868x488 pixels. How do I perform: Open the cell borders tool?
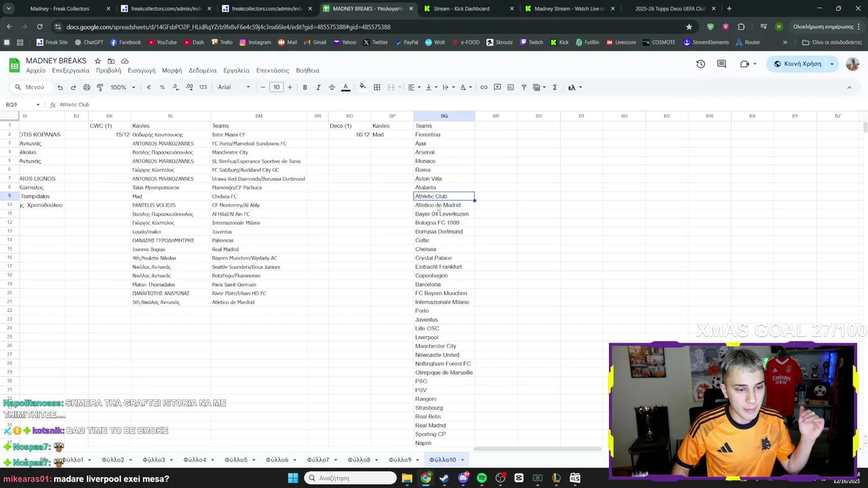[x=377, y=87]
